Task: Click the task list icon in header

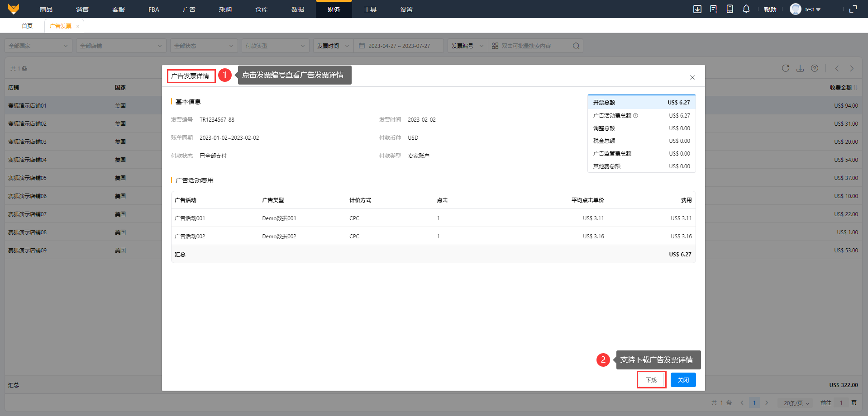Action: [714, 9]
